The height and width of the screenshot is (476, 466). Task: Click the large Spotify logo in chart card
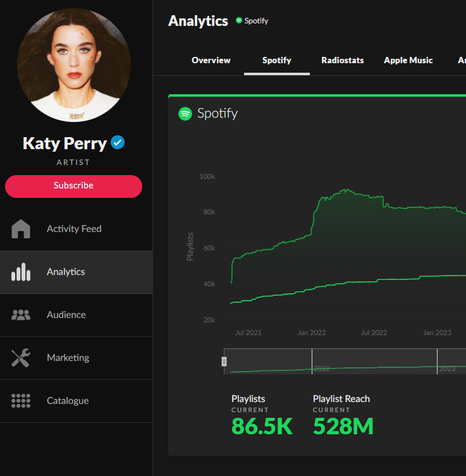point(185,114)
